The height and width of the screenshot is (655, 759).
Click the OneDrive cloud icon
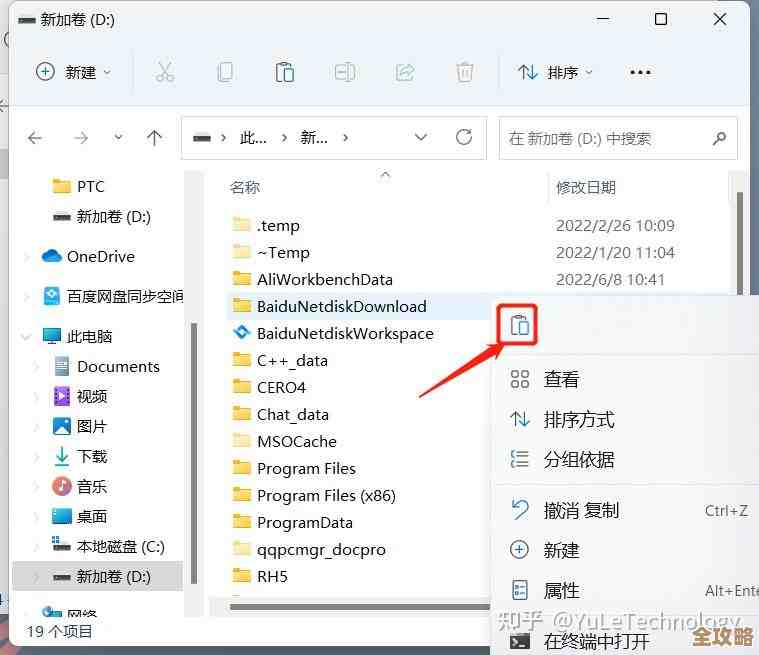(52, 256)
